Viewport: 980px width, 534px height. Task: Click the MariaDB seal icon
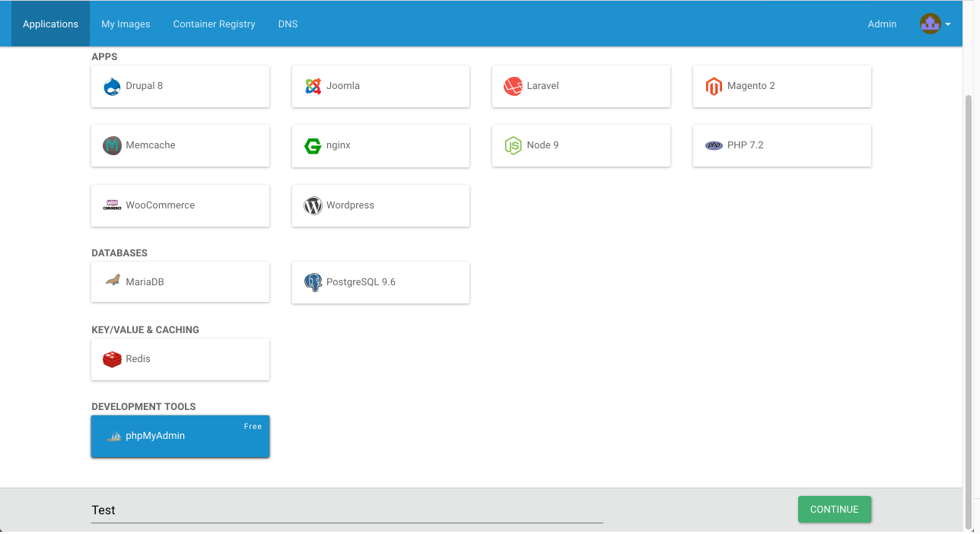112,281
